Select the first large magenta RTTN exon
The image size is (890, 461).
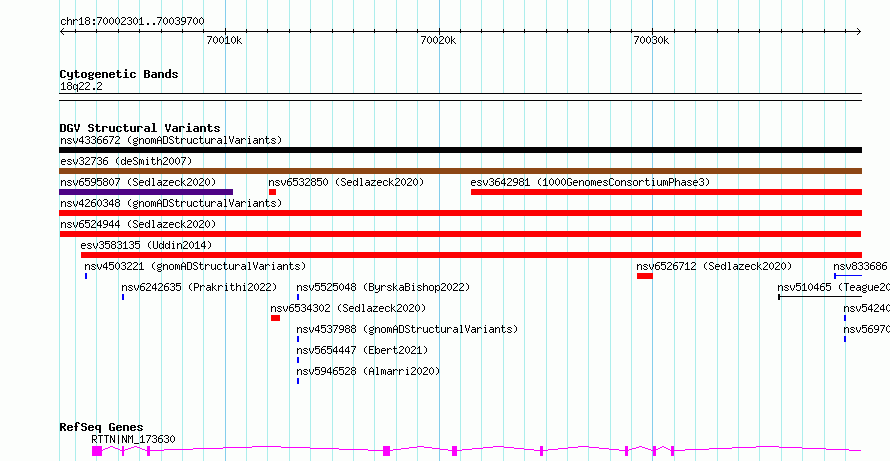(96, 451)
